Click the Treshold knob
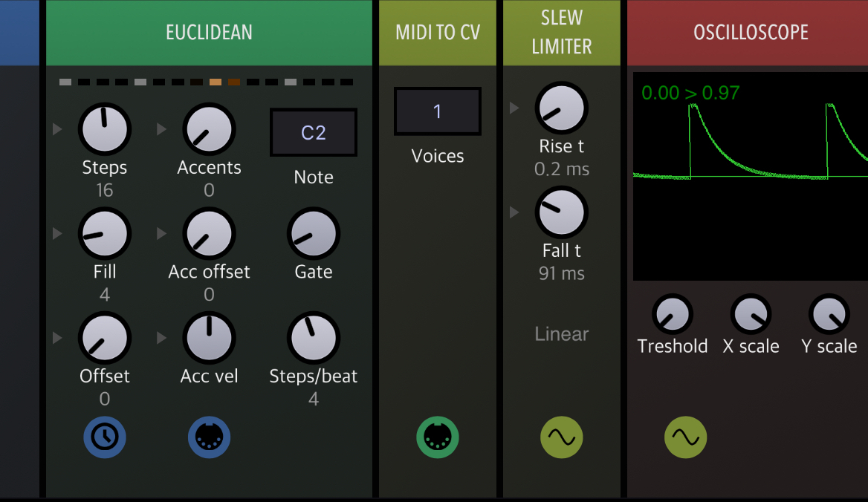This screenshot has height=502, width=868. tap(673, 314)
